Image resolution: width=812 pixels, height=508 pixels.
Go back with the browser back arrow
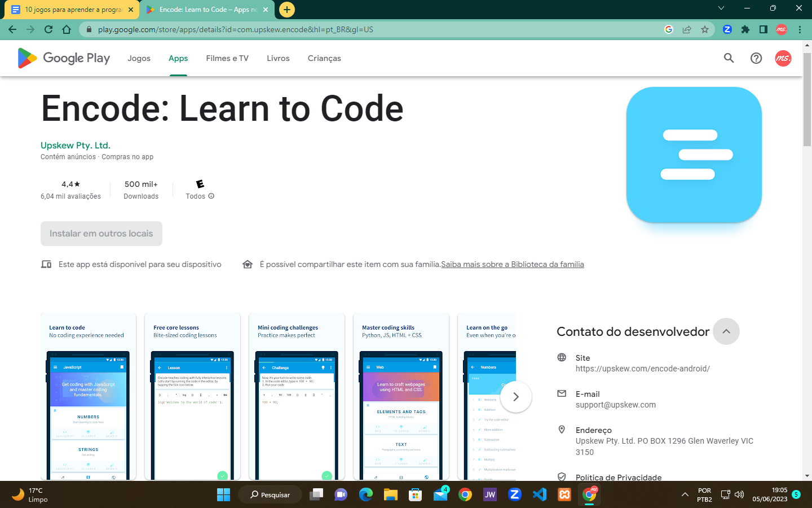coord(12,29)
